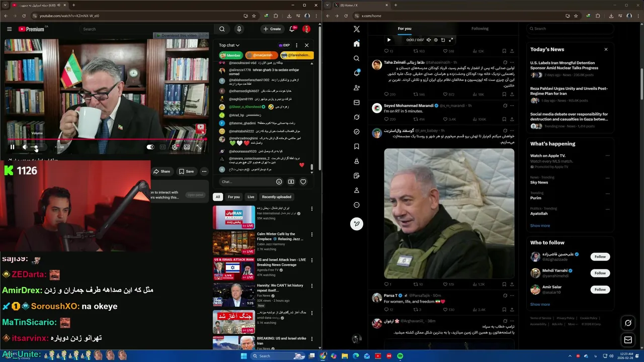Open X Notifications bell in sidebar
The image size is (644, 362).
[x=357, y=73]
